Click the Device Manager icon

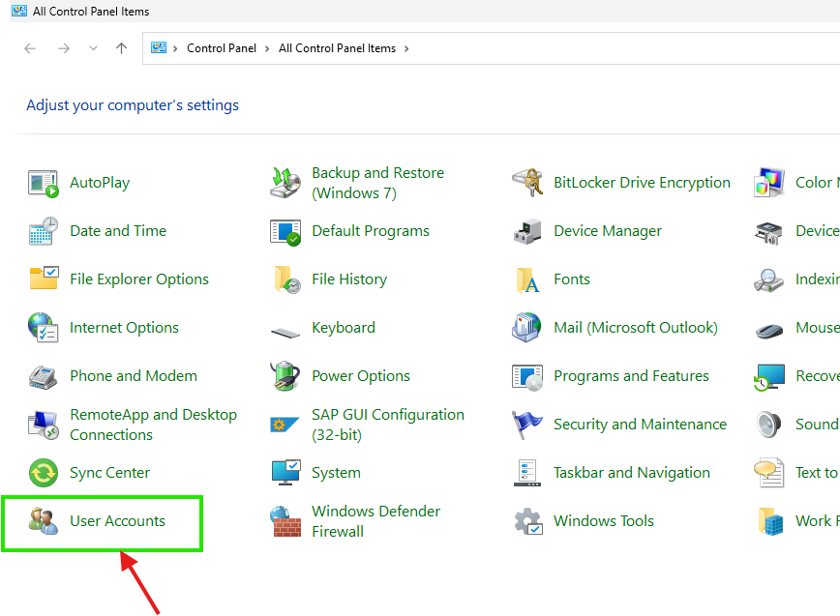tap(525, 231)
